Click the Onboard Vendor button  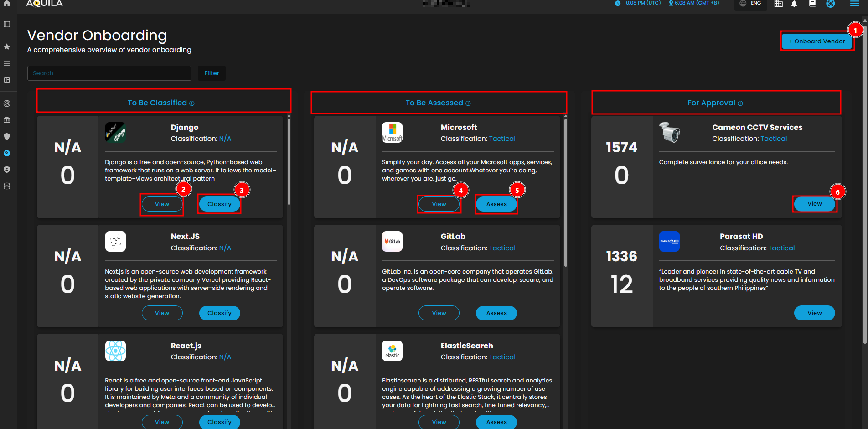click(816, 41)
